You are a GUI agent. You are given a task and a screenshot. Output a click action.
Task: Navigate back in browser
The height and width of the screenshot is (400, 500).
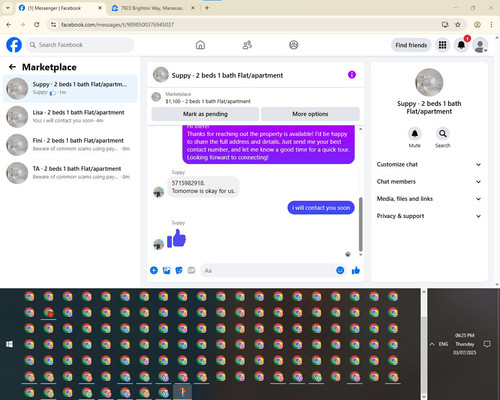coord(9,24)
